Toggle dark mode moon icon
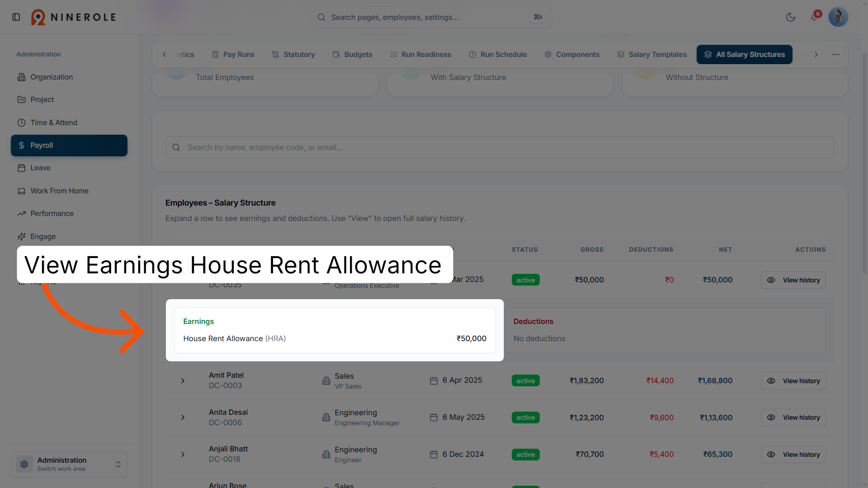868x488 pixels. (x=791, y=17)
